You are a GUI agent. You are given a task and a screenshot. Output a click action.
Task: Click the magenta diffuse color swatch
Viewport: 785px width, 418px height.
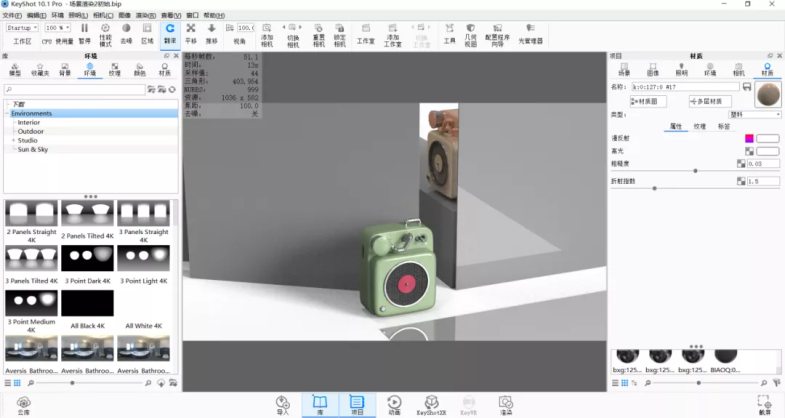748,138
